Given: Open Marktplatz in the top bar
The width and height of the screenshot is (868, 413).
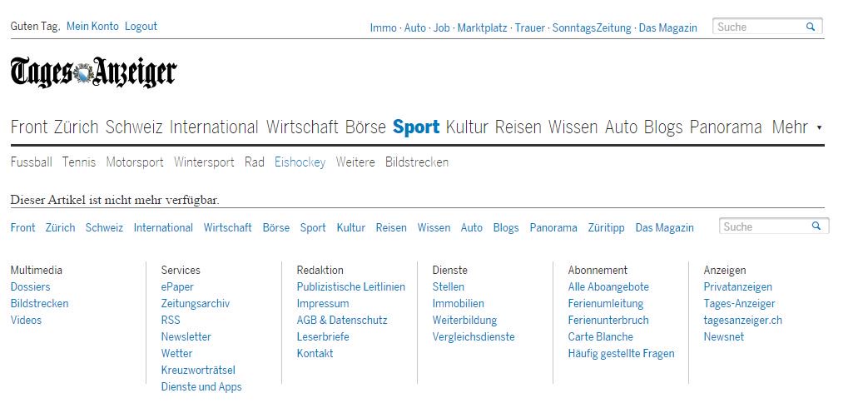Looking at the screenshot, I should pos(482,27).
